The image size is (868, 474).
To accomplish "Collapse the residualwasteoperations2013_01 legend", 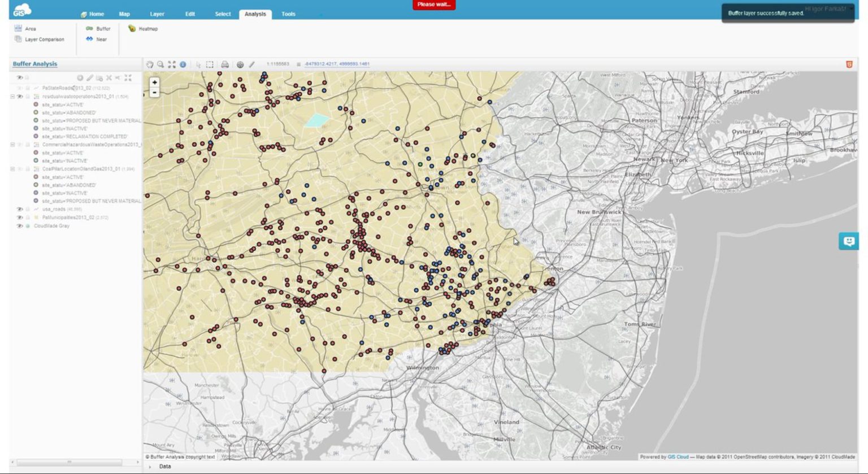I will 12,97.
